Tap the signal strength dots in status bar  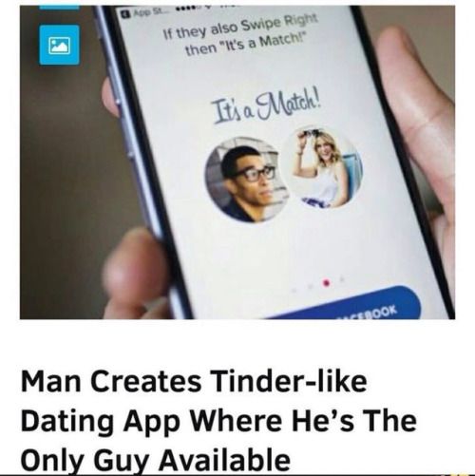(185, 8)
